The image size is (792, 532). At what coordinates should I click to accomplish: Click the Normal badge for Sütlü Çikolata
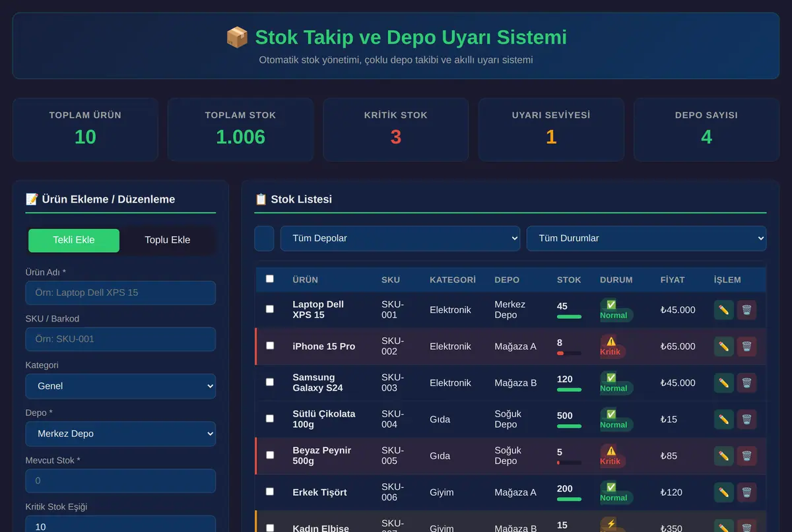click(616, 419)
